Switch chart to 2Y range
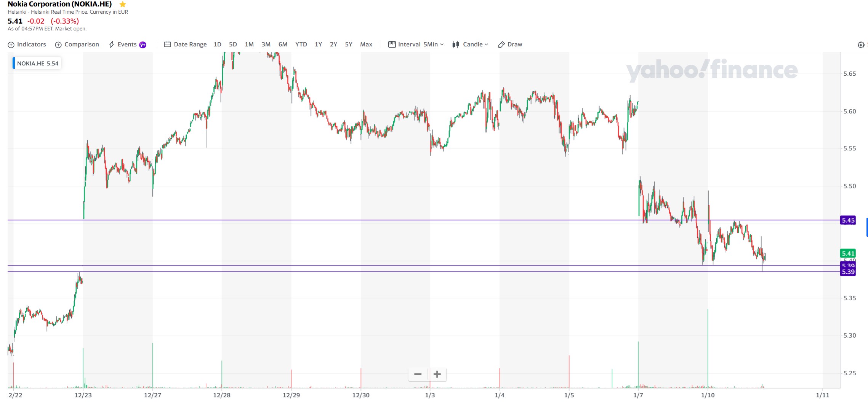The image size is (868, 408). pyautogui.click(x=333, y=45)
